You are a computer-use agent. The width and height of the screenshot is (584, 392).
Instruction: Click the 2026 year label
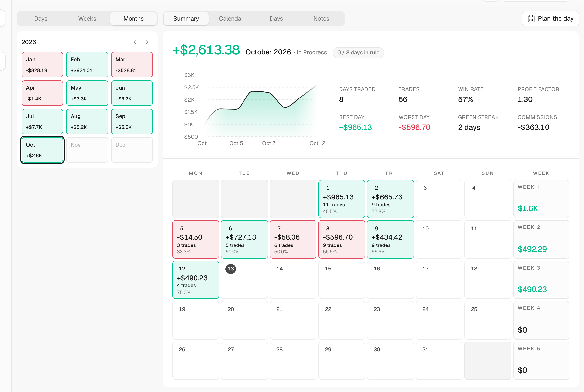point(29,42)
